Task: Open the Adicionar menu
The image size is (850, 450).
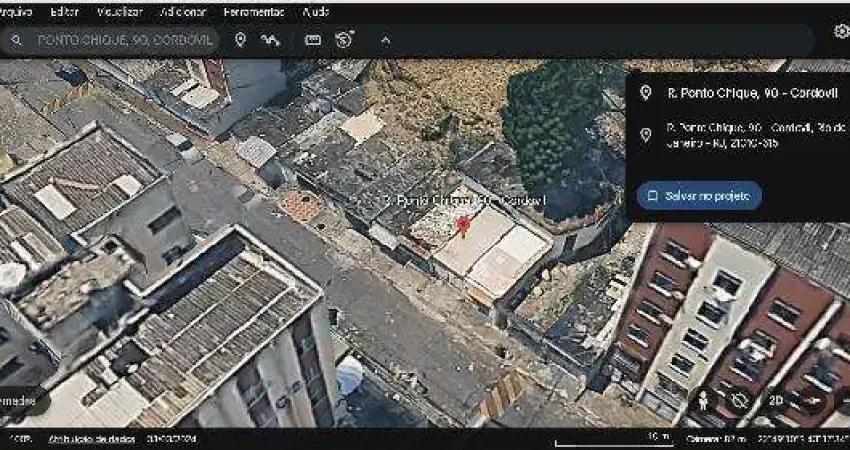Action: [x=182, y=12]
